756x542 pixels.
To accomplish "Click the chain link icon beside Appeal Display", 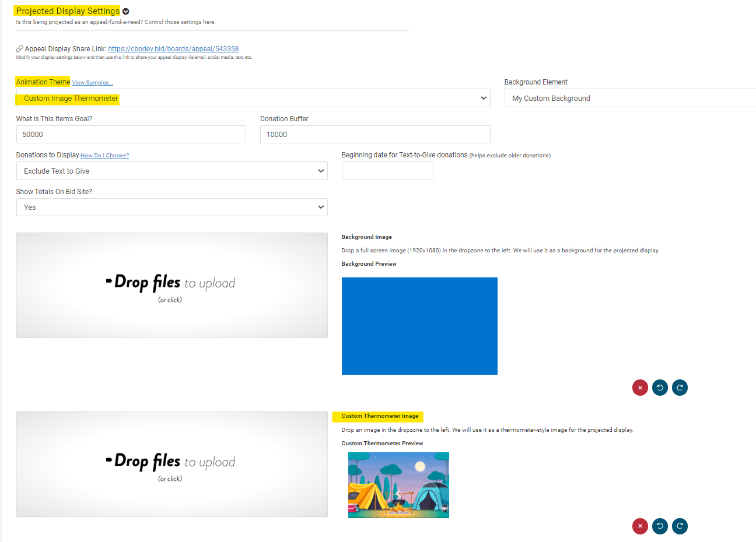I will pyautogui.click(x=20, y=49).
